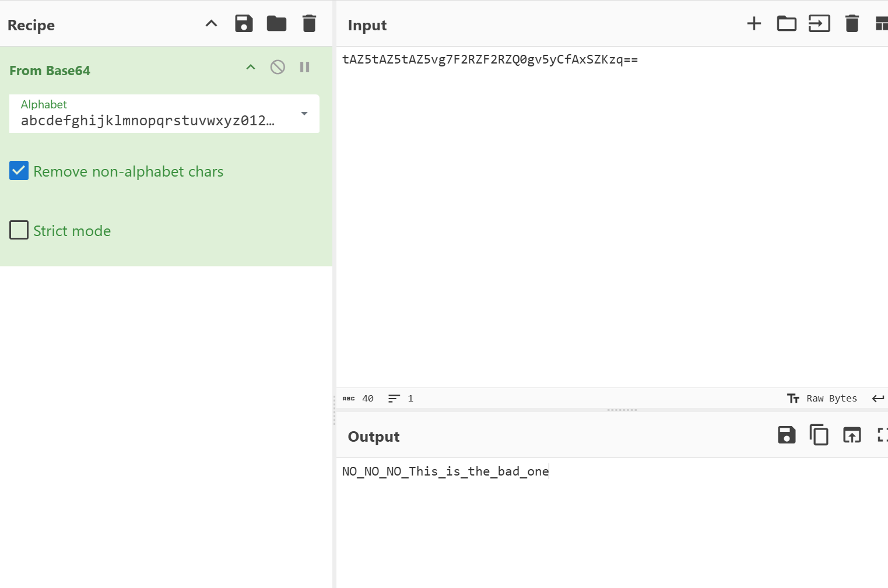Set breakpoint on From Base64 operation
This screenshot has width=888, height=588.
[x=304, y=67]
